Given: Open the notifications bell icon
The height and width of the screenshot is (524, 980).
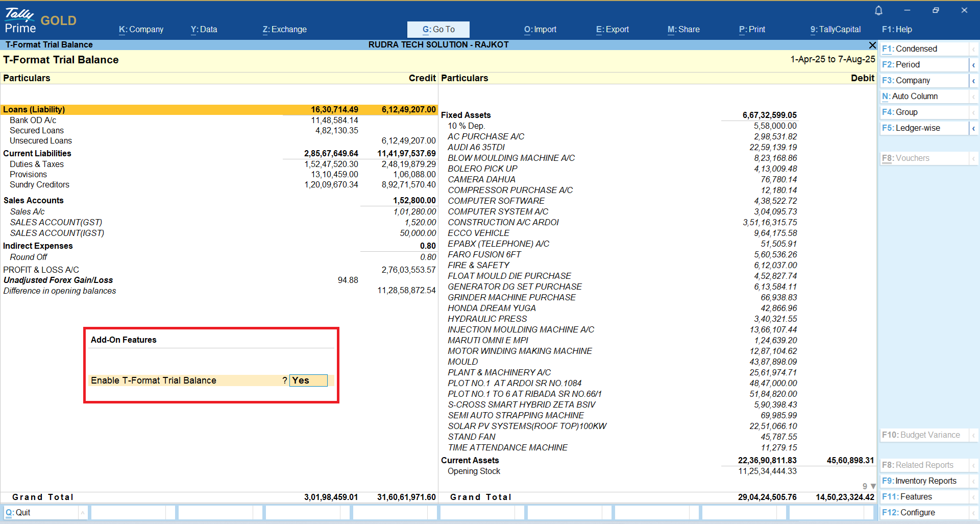Looking at the screenshot, I should tap(878, 11).
